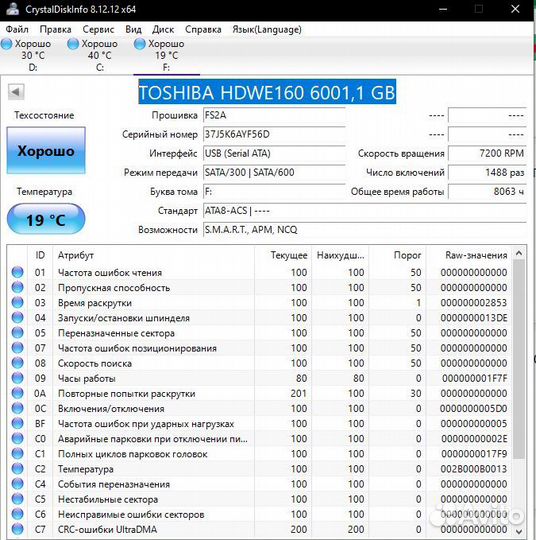This screenshot has height=540, width=536.
Task: Select the Часы работы row
Action: (259, 378)
